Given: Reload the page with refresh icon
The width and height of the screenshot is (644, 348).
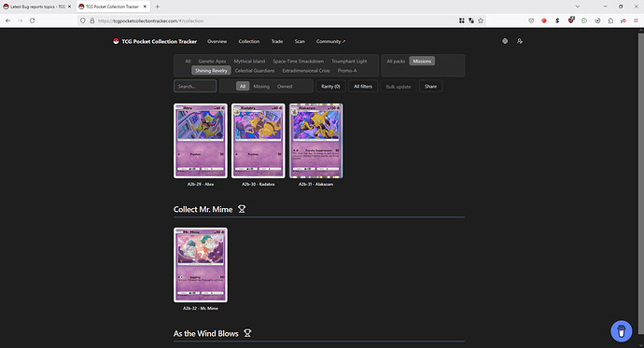Looking at the screenshot, I should (32, 21).
